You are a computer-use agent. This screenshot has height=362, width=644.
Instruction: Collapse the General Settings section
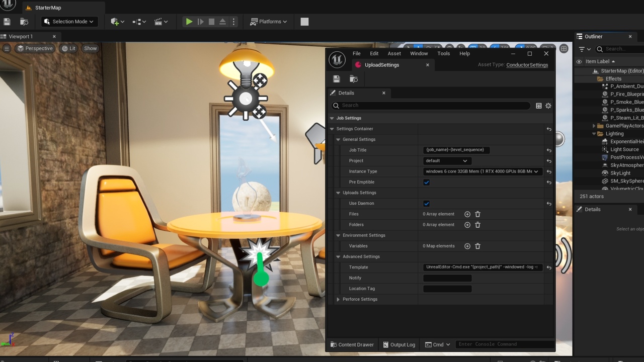[338, 139]
